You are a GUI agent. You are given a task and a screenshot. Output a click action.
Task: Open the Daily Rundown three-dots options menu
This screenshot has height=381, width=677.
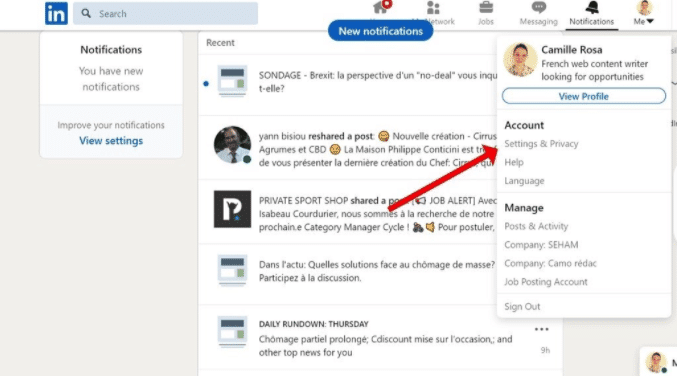[541, 329]
